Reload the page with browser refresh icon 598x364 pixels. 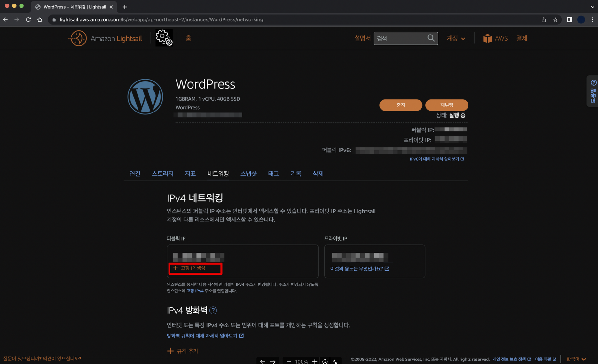coord(28,19)
